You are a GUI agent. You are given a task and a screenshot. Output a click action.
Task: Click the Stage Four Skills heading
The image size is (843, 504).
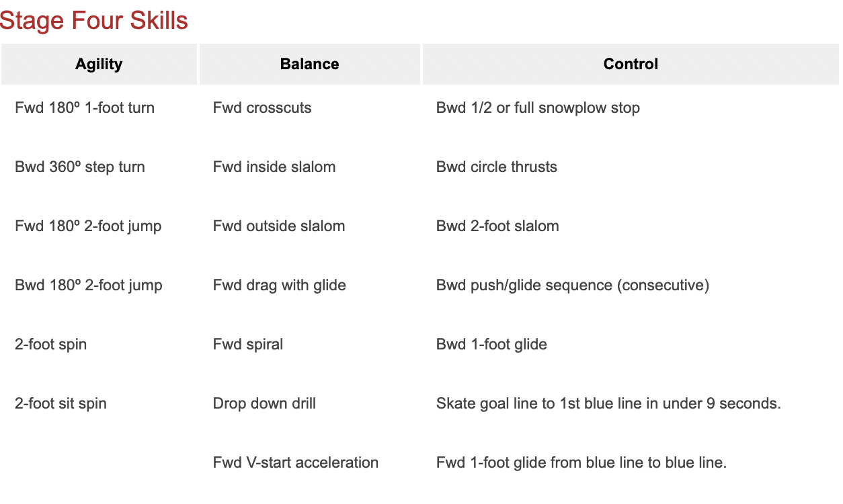(94, 21)
